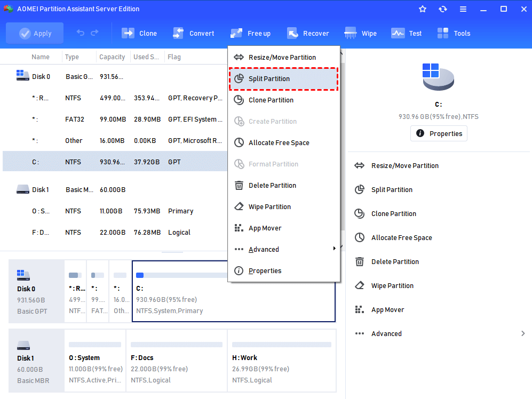Select the O:System block in disk map
532x399 pixels.
96,361
